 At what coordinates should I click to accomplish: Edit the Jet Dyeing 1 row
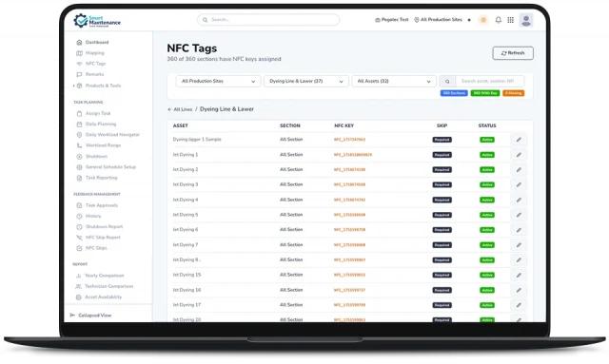coord(519,155)
